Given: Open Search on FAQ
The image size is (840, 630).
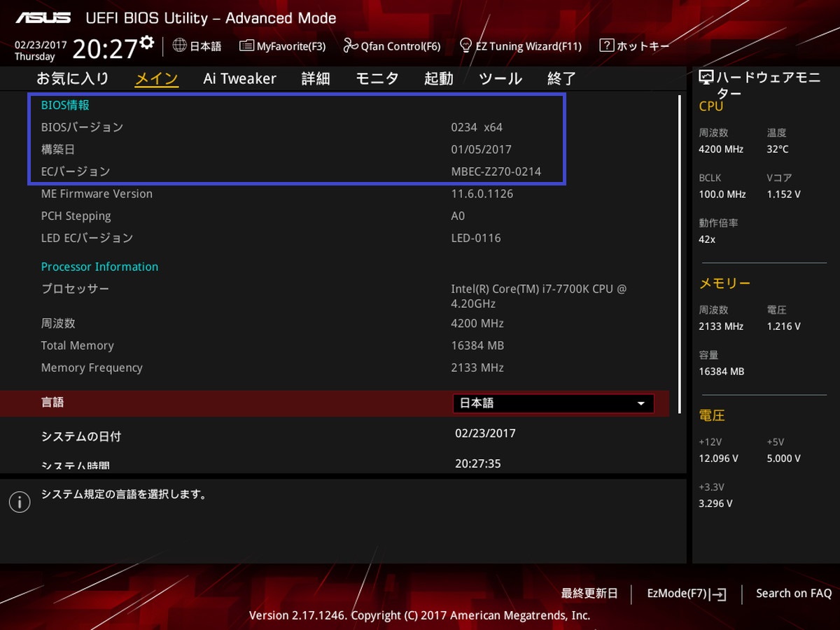Looking at the screenshot, I should (794, 594).
